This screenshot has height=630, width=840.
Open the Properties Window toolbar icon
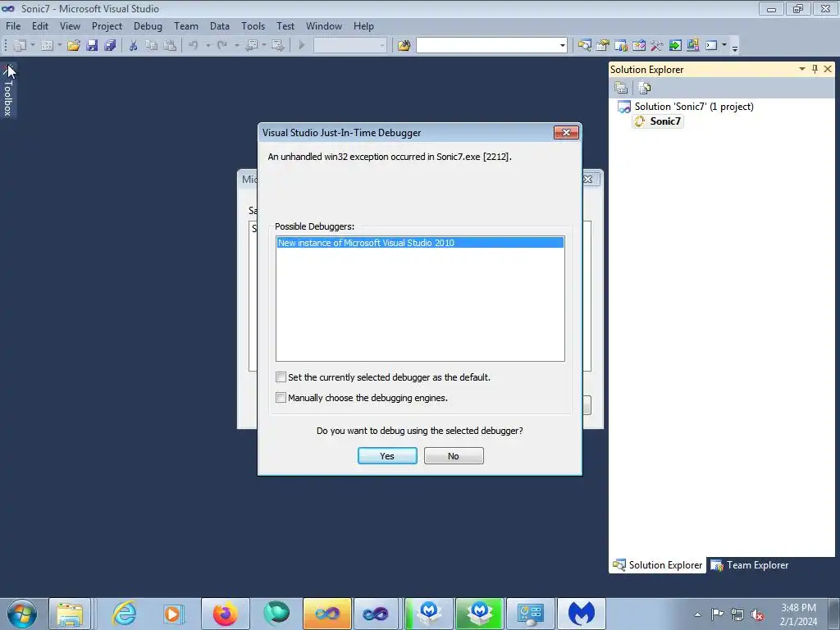click(x=603, y=46)
